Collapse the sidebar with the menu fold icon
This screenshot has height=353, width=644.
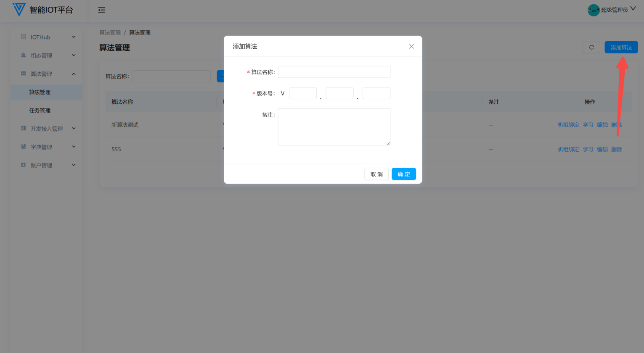pos(102,10)
